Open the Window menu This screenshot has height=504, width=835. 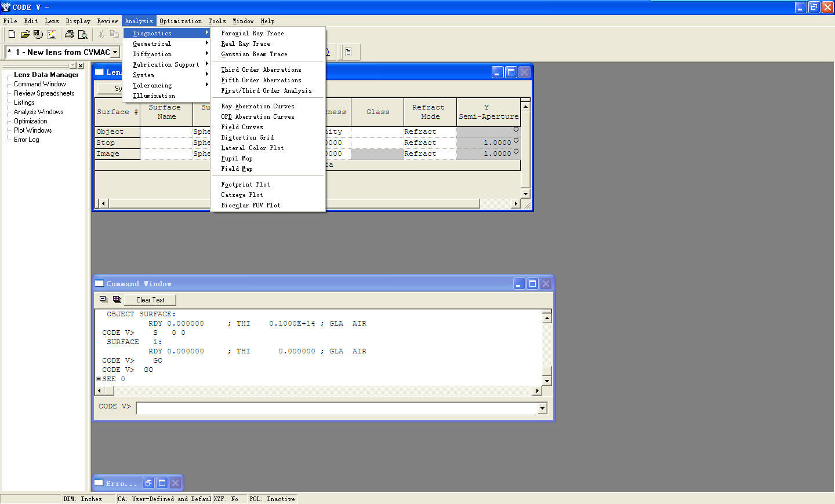click(243, 21)
